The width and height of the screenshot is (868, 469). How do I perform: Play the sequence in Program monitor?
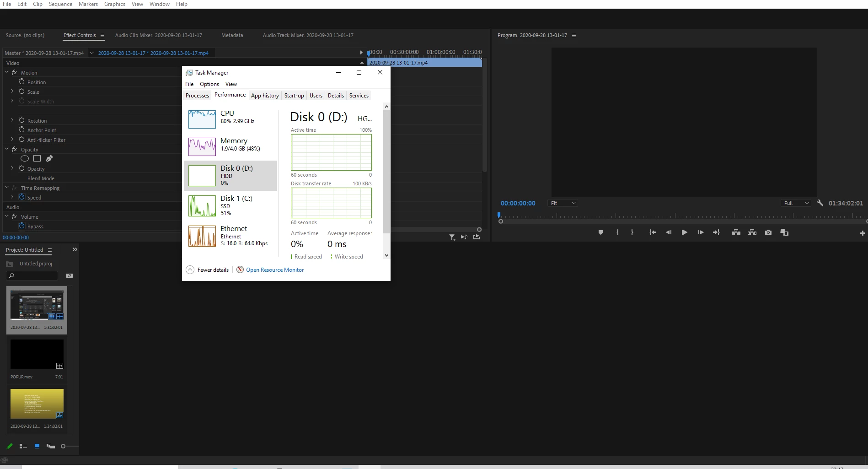(684, 232)
